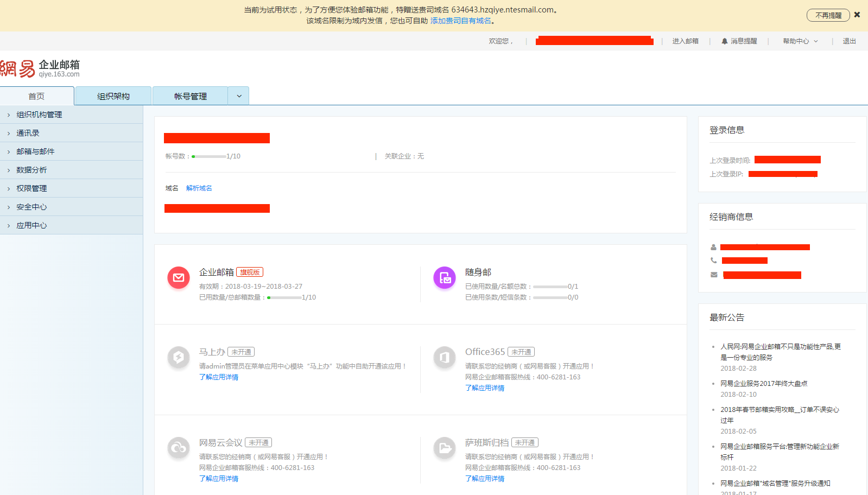Close the trial-status notification banner
The height and width of the screenshot is (495, 868).
tap(857, 15)
